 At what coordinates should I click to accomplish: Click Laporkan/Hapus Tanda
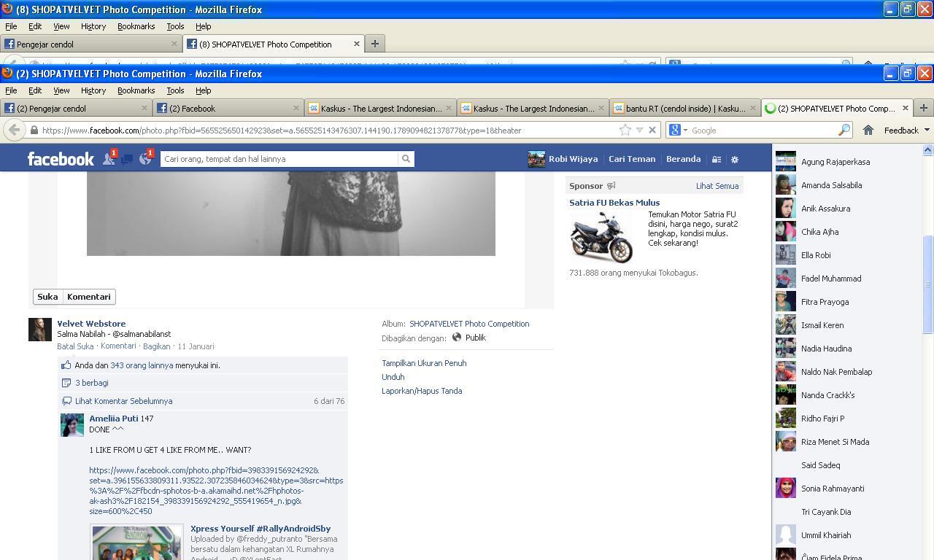tap(422, 391)
